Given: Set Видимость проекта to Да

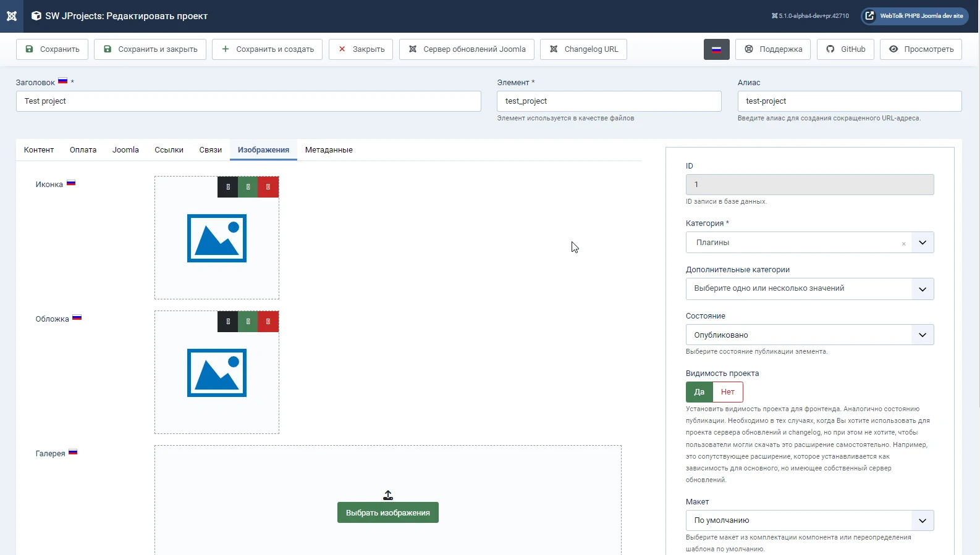Looking at the screenshot, I should point(699,392).
